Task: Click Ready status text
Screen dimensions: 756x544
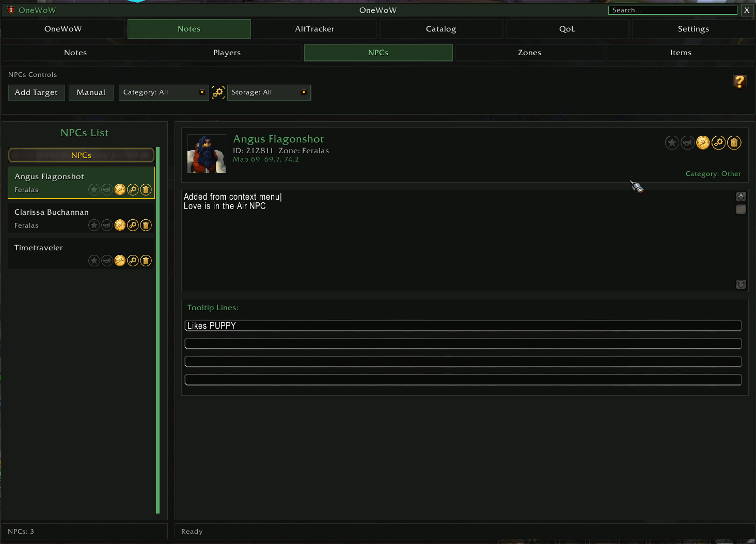Action: tap(192, 532)
